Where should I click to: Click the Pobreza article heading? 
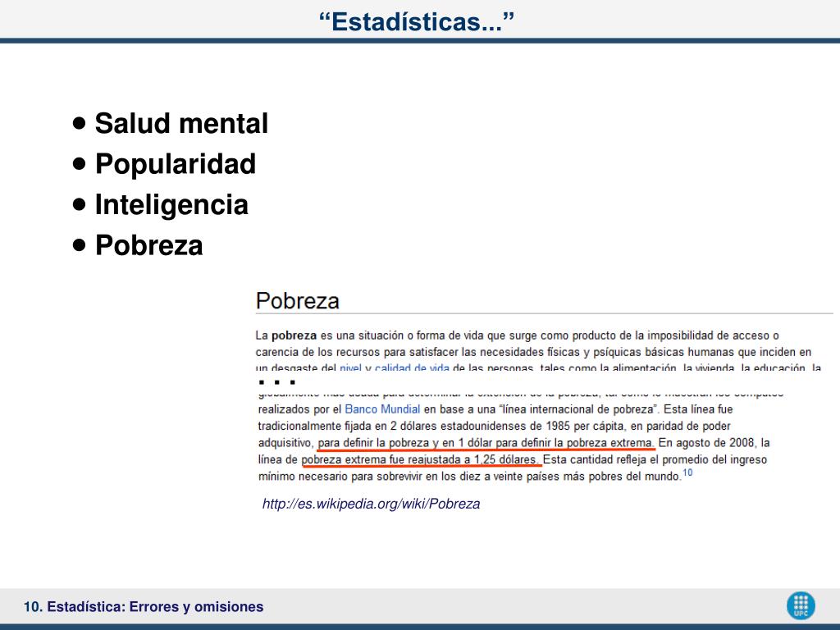(x=297, y=301)
